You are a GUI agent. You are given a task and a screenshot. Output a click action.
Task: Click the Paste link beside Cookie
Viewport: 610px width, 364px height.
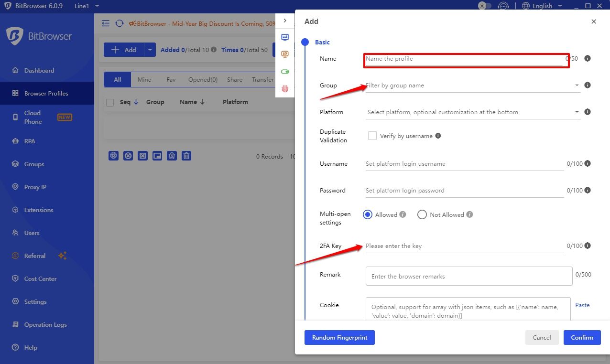[x=582, y=305]
